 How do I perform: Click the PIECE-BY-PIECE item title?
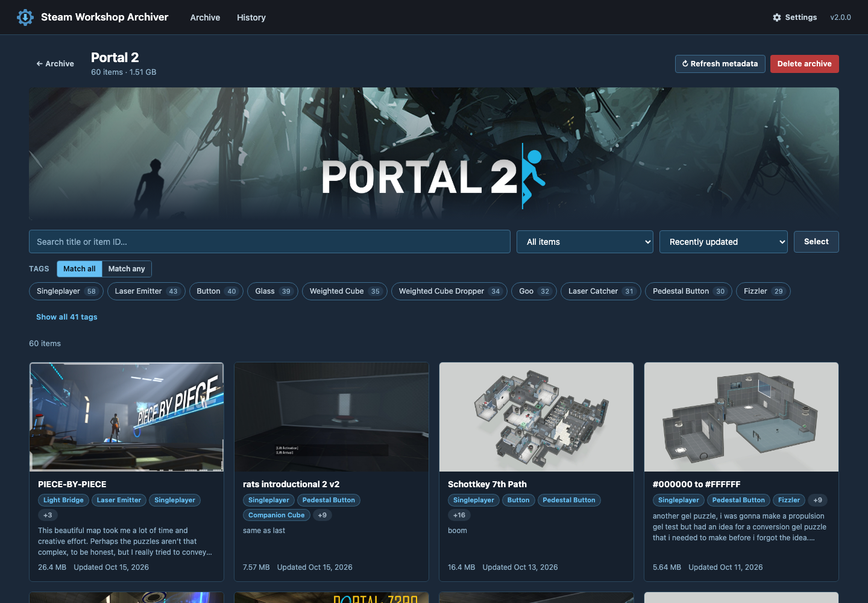pyautogui.click(x=72, y=484)
